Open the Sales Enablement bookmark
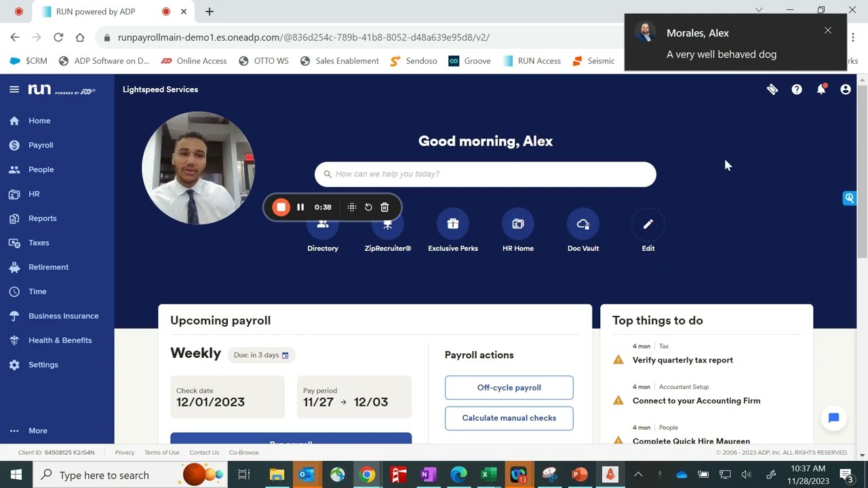This screenshot has height=488, width=868. click(x=339, y=61)
